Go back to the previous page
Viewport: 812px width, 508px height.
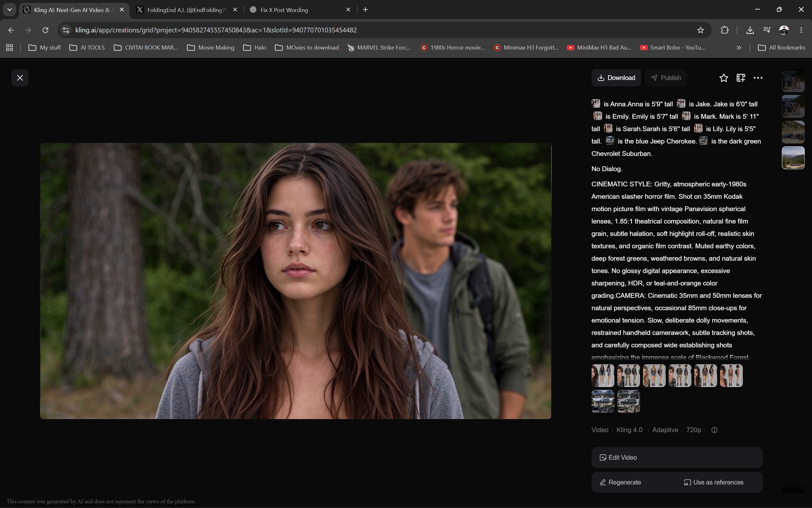click(11, 30)
